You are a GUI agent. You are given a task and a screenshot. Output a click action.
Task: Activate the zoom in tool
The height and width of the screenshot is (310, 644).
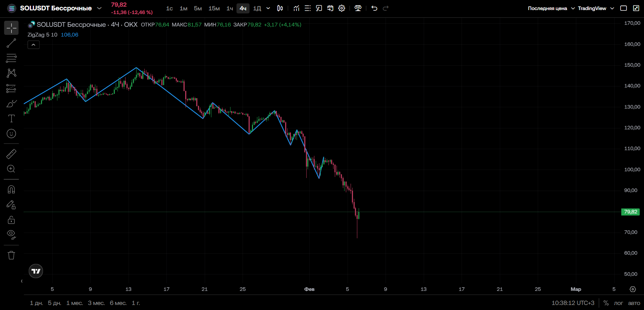[11, 169]
